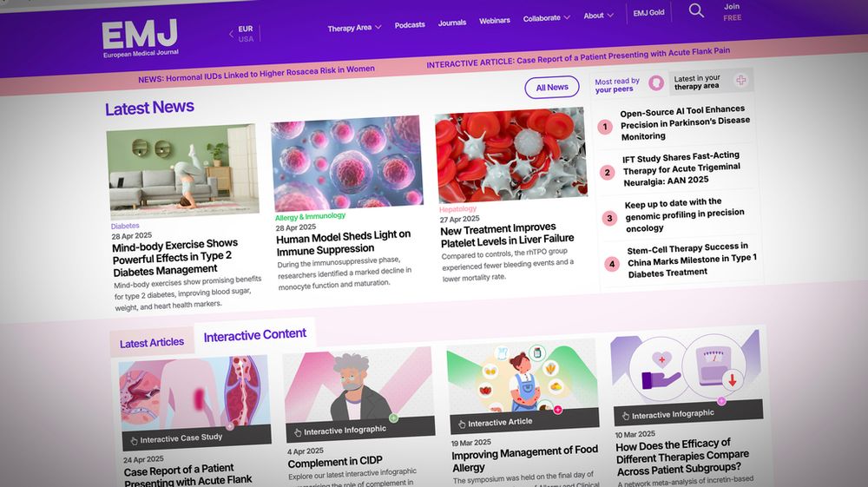Click the hand icon on the therapies comparison infographic label
The width and height of the screenshot is (868, 487).
pos(626,416)
